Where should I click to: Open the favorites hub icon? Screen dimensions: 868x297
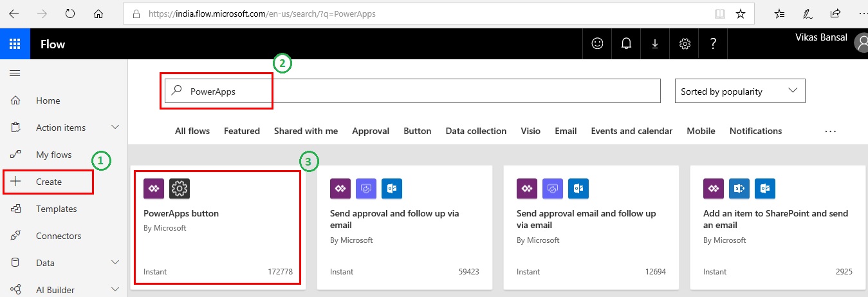click(x=779, y=14)
